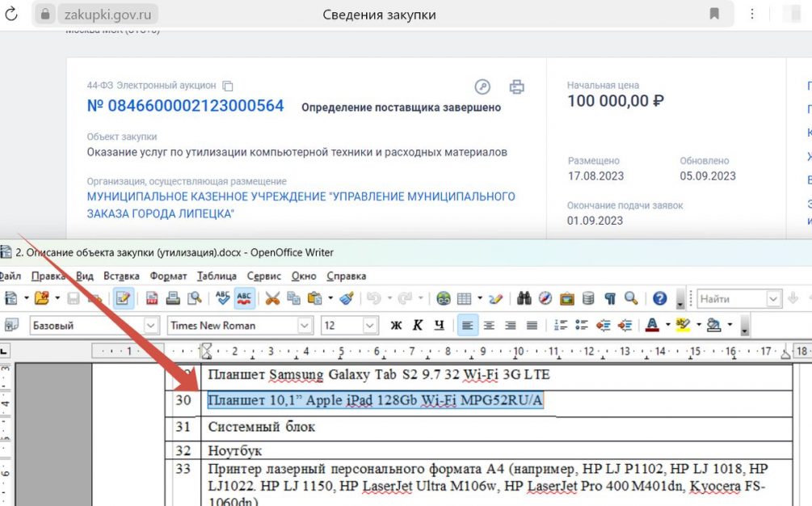The image size is (812, 506).
Task: Click the Cut scissors icon
Action: click(x=272, y=298)
